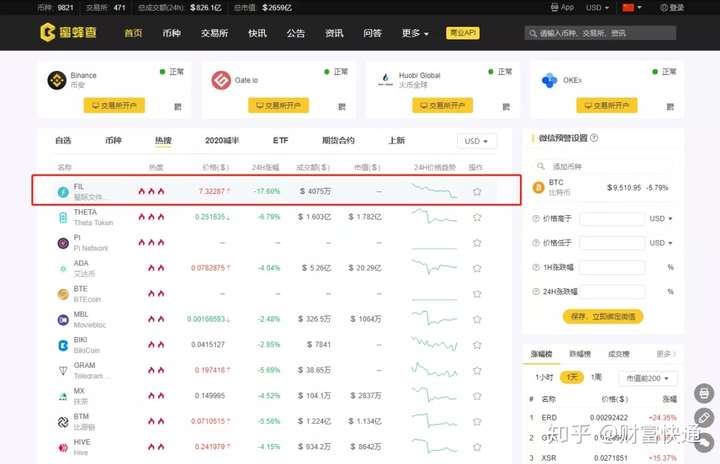The height and width of the screenshot is (464, 720).
Task: Open the Binance exchange logo
Action: click(x=57, y=80)
